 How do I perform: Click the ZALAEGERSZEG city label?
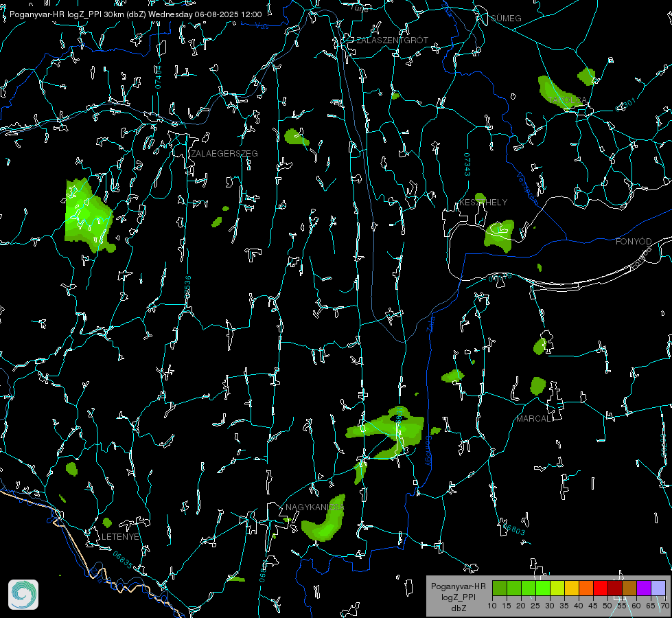coord(224,154)
